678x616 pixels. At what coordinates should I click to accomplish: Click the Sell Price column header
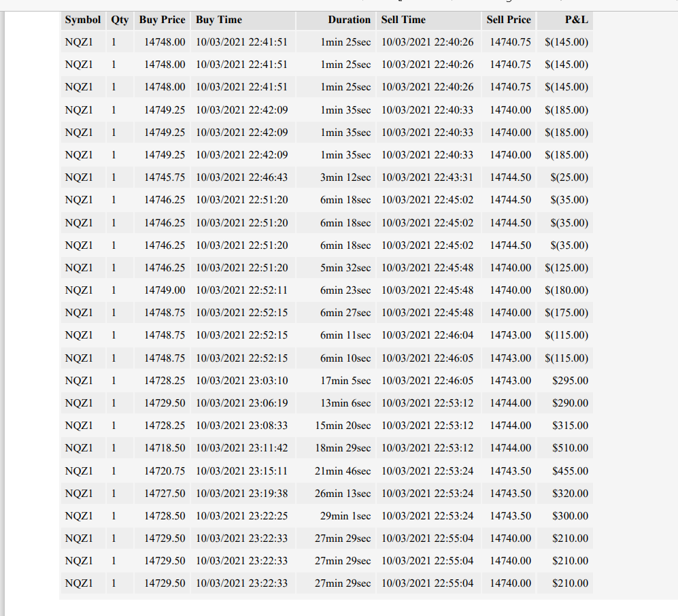509,20
